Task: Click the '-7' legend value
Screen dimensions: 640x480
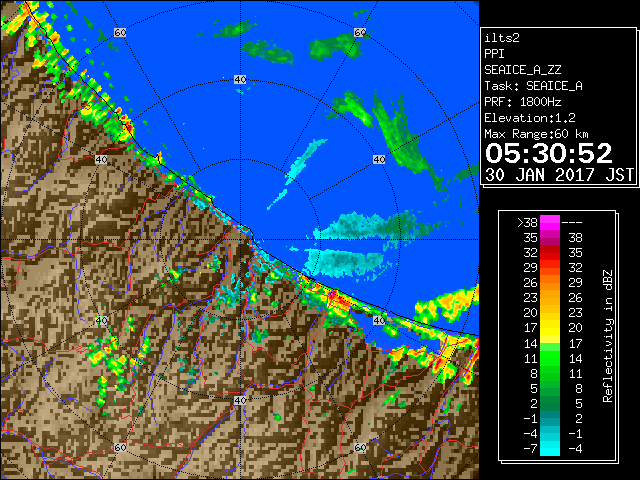Action: (530, 449)
